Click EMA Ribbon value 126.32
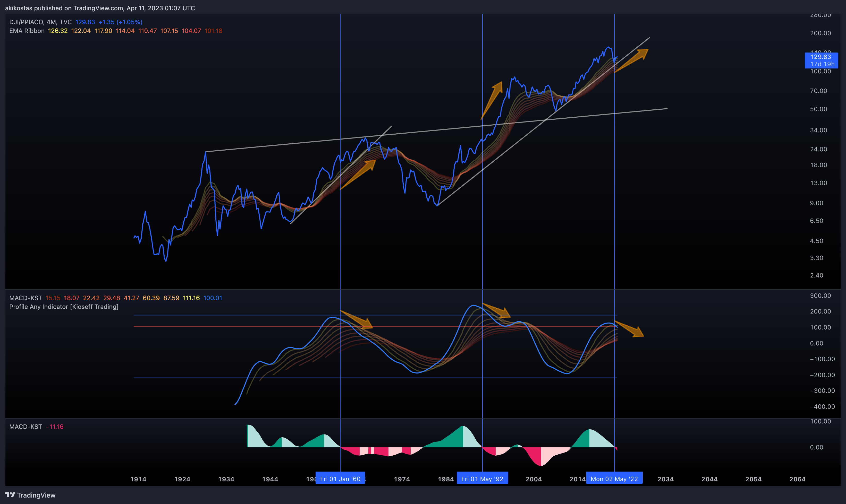The height and width of the screenshot is (504, 846). click(x=58, y=31)
